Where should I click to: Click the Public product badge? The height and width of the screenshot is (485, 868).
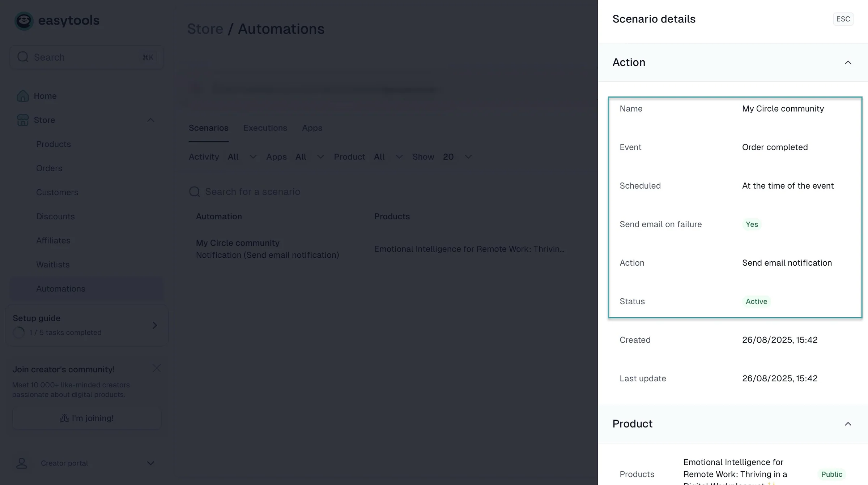831,474
